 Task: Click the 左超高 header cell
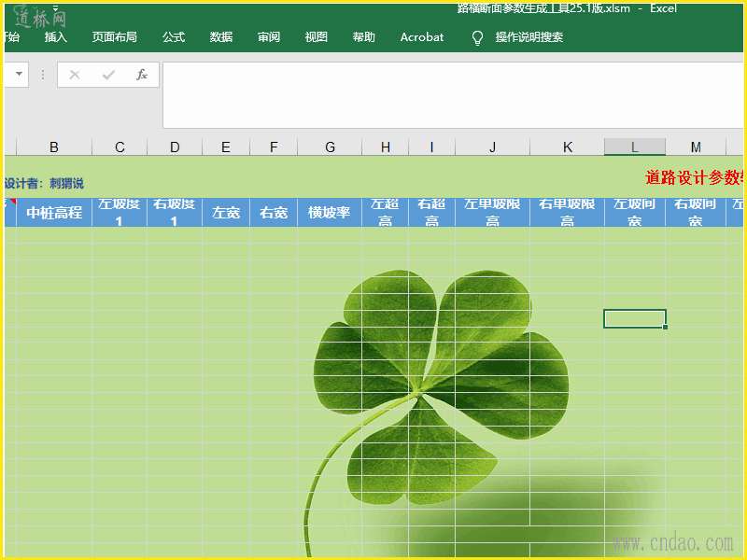click(x=386, y=213)
